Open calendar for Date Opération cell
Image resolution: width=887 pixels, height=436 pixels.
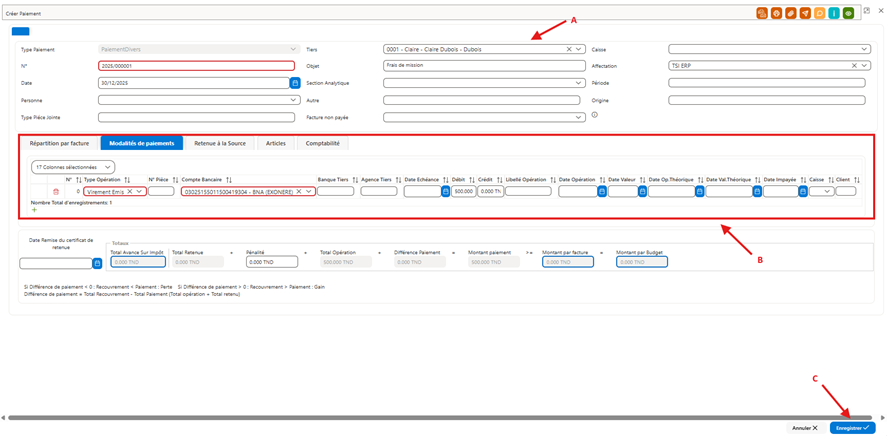click(602, 192)
